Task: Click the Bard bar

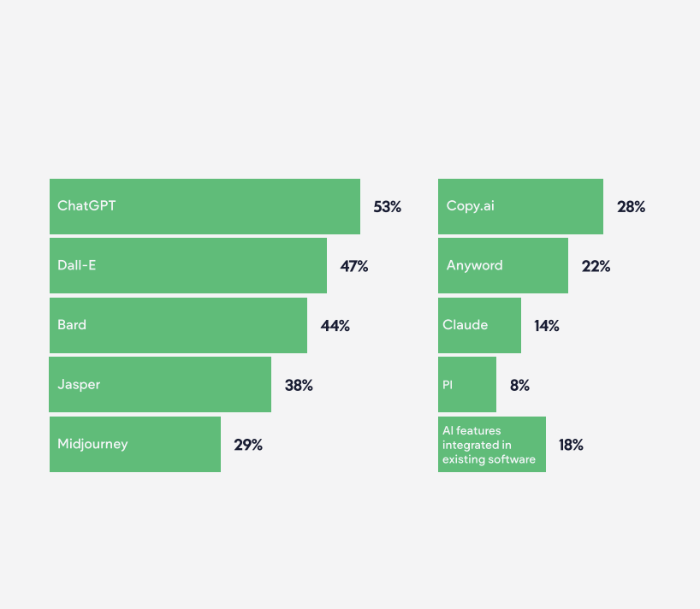Action: [x=178, y=326]
